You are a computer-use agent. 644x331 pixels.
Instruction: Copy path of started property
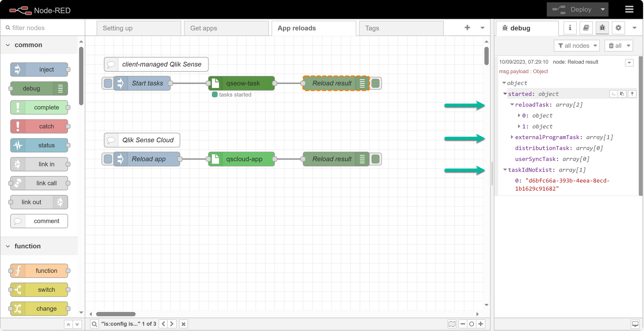pos(613,94)
